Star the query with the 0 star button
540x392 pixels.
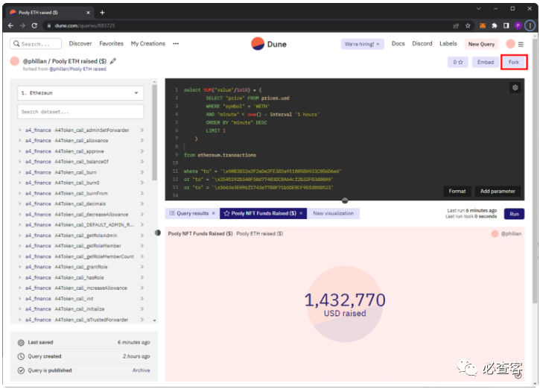click(457, 62)
